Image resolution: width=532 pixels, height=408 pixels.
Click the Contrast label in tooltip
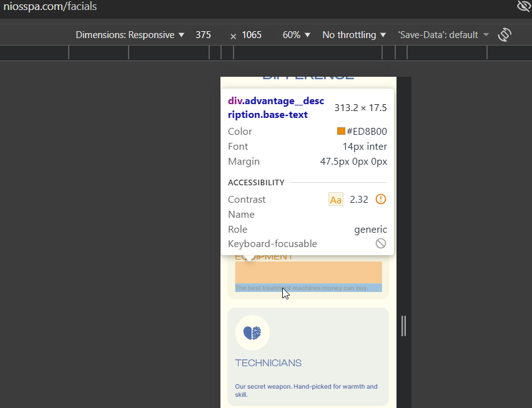[247, 199]
